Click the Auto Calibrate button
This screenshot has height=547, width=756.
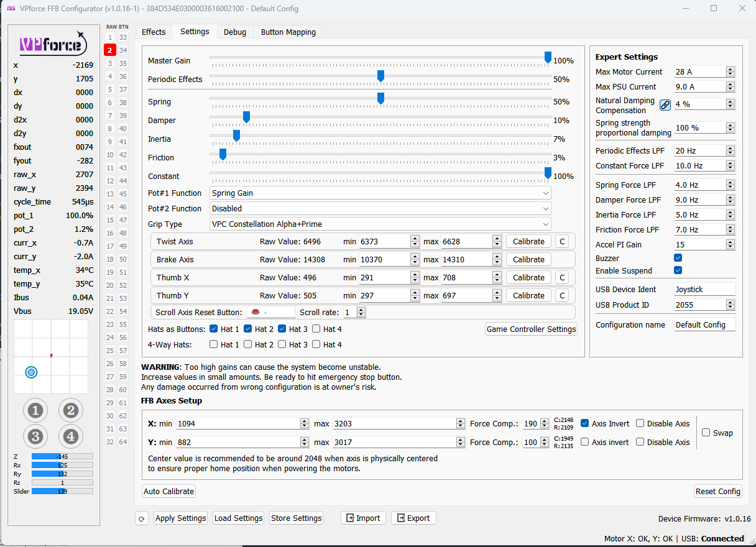click(x=168, y=491)
